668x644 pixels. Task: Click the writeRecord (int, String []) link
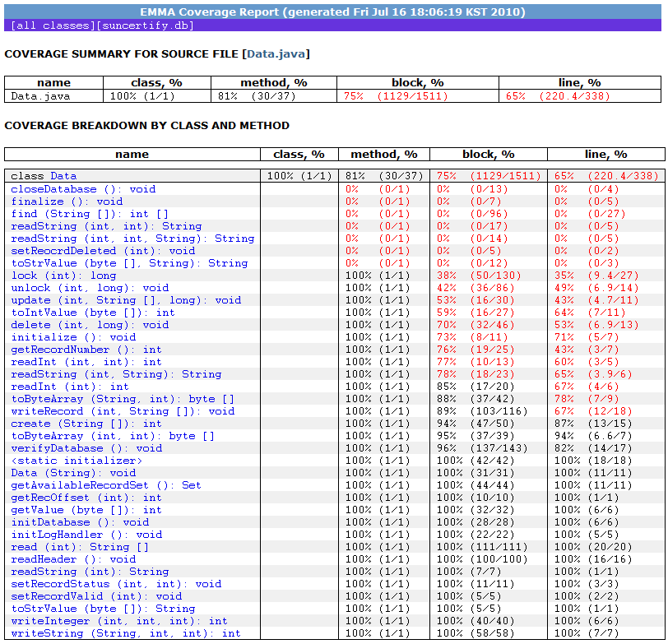click(x=122, y=411)
